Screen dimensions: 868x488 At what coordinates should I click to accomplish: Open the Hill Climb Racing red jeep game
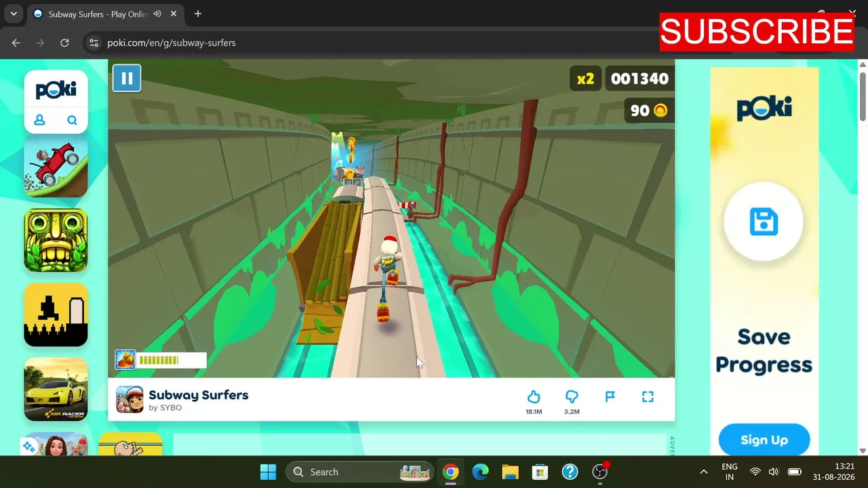pyautogui.click(x=56, y=166)
